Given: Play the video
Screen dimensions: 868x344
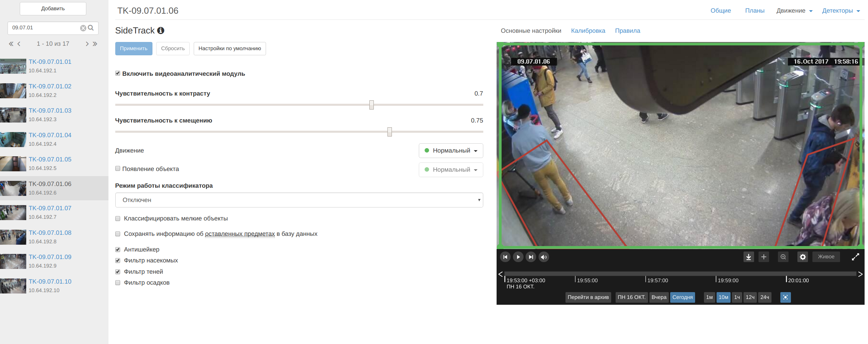Looking at the screenshot, I should [x=518, y=257].
